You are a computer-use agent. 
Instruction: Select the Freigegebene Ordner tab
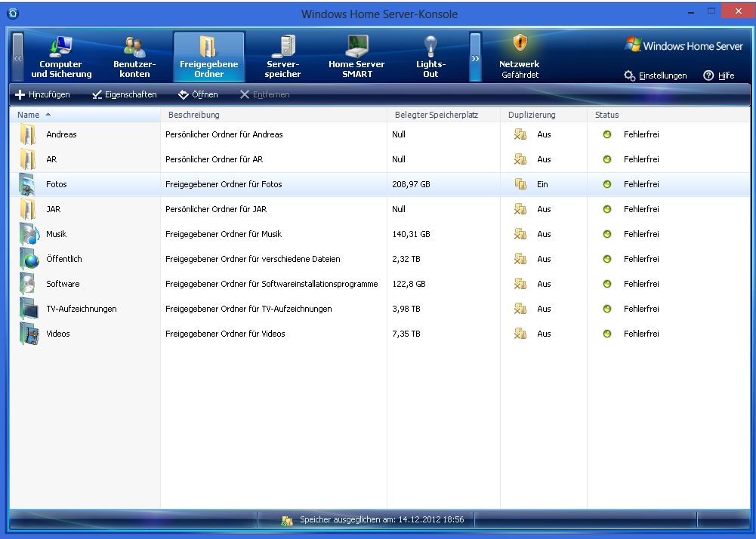click(208, 57)
